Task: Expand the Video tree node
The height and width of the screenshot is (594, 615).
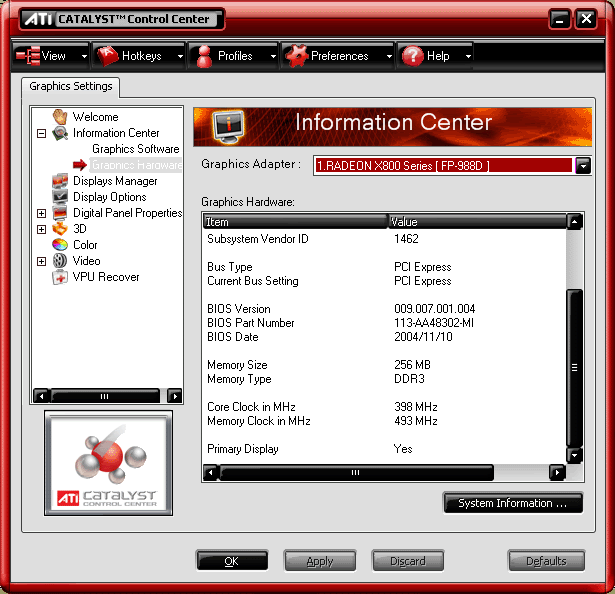Action: pyautogui.click(x=41, y=261)
